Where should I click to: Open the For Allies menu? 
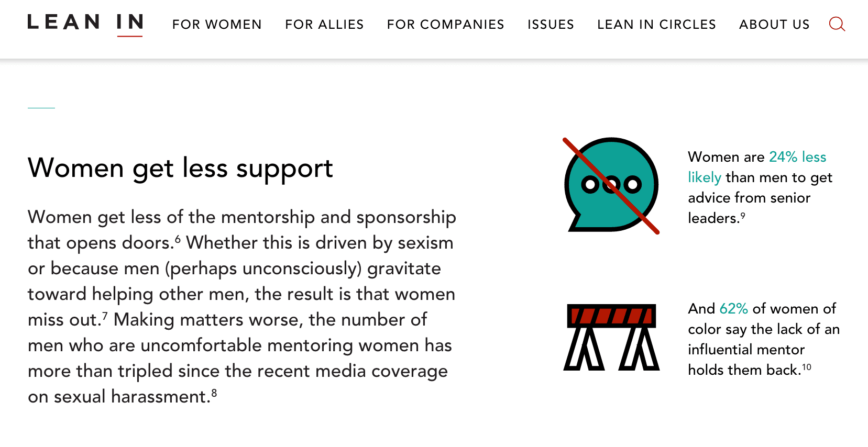click(324, 25)
